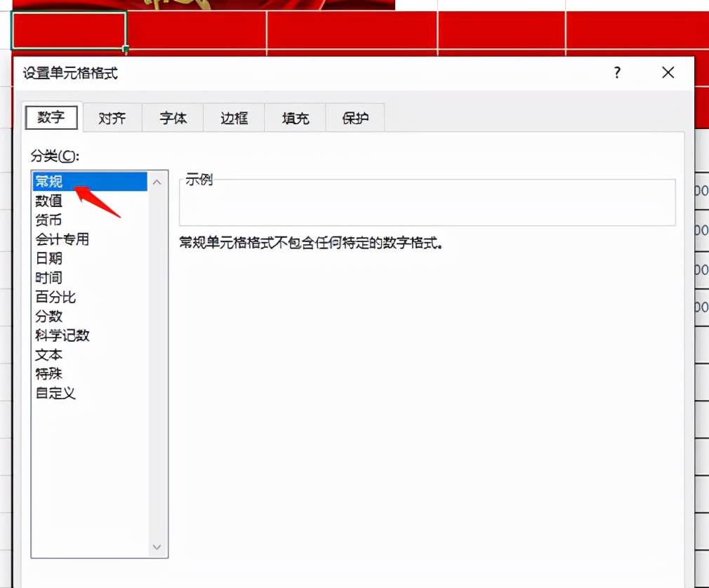
Task: Select the 时间 (Time) category
Action: [49, 277]
